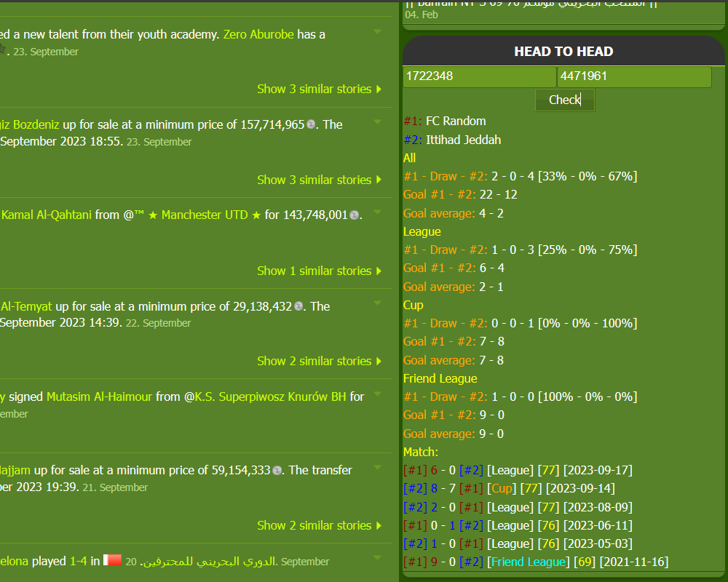This screenshot has width=728, height=582.
Task: Open Zero Aburobe player link
Action: click(x=258, y=34)
